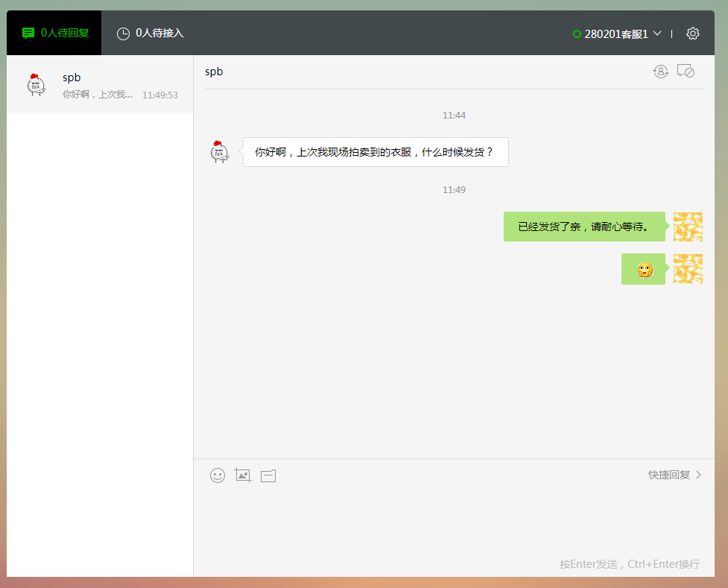Click the received message about 衣服 发货
The height and width of the screenshot is (588, 728).
click(376, 152)
